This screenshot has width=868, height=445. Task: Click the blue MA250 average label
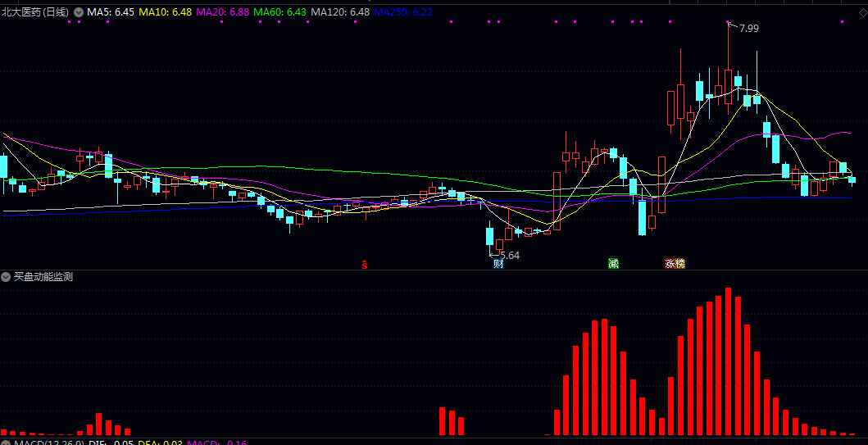(403, 12)
